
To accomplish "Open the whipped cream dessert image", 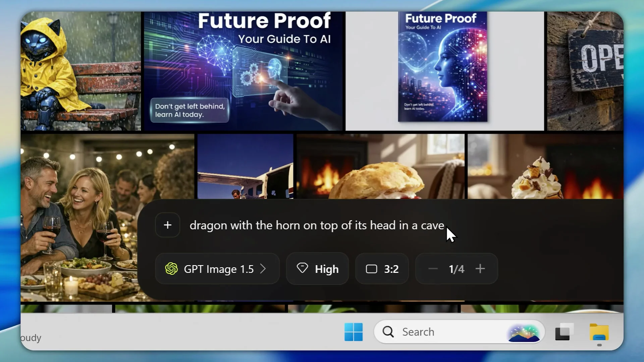I will (x=543, y=168).
